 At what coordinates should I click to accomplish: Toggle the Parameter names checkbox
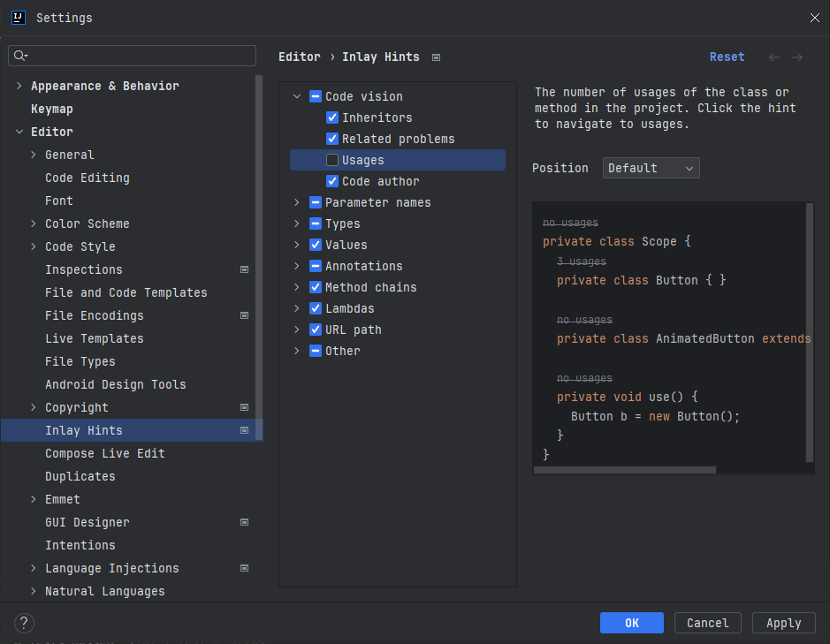click(x=316, y=202)
